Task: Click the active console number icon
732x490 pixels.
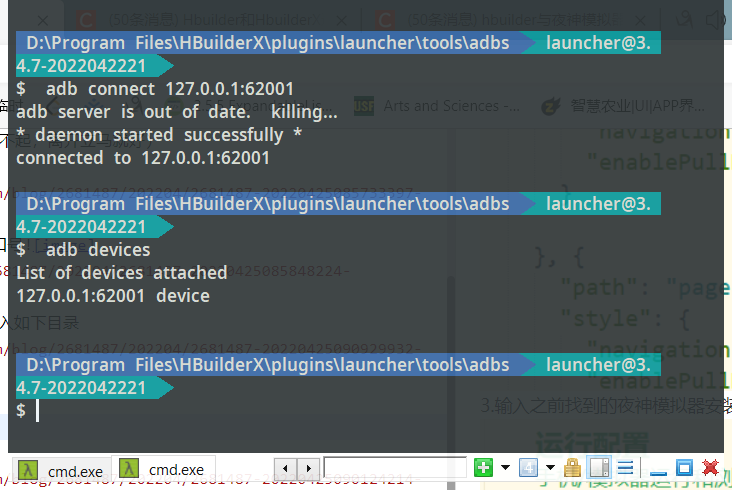Action: click(528, 468)
